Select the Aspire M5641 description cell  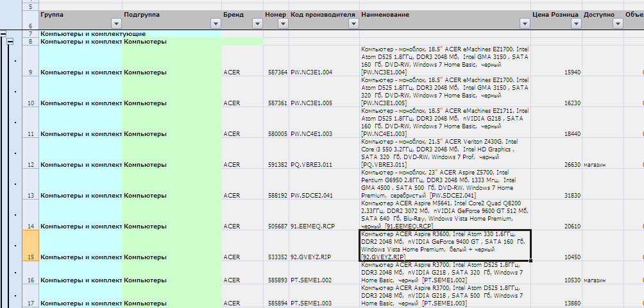[445, 215]
